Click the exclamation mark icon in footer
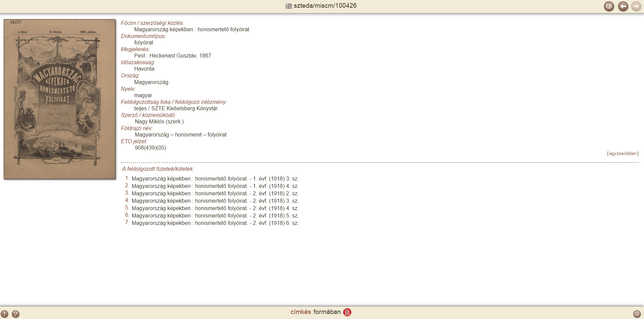 pyautogui.click(x=4, y=314)
